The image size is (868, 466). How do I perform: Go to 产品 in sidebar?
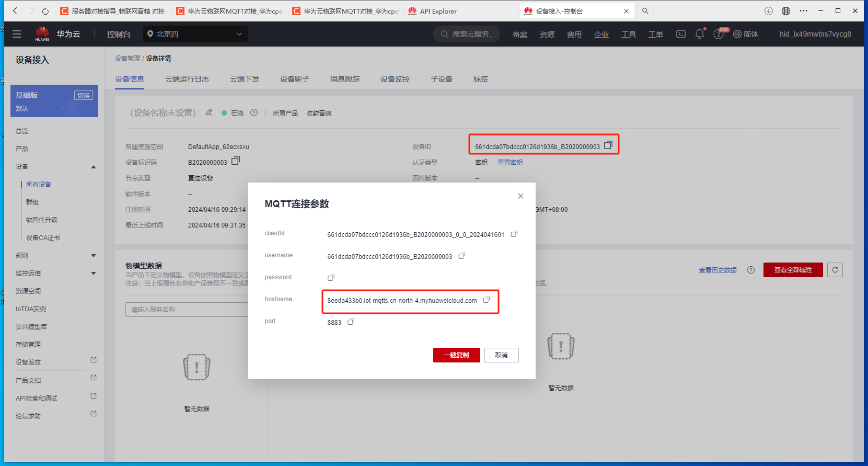(x=22, y=149)
